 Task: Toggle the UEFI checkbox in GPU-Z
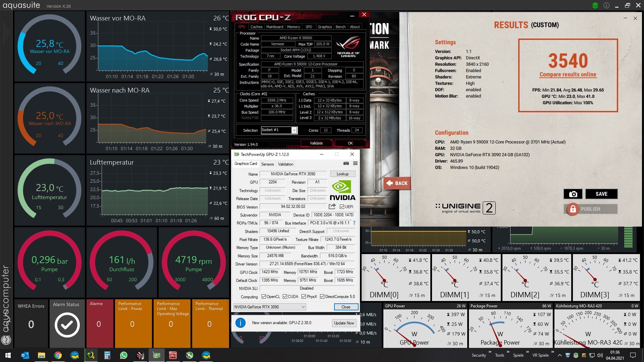342,207
